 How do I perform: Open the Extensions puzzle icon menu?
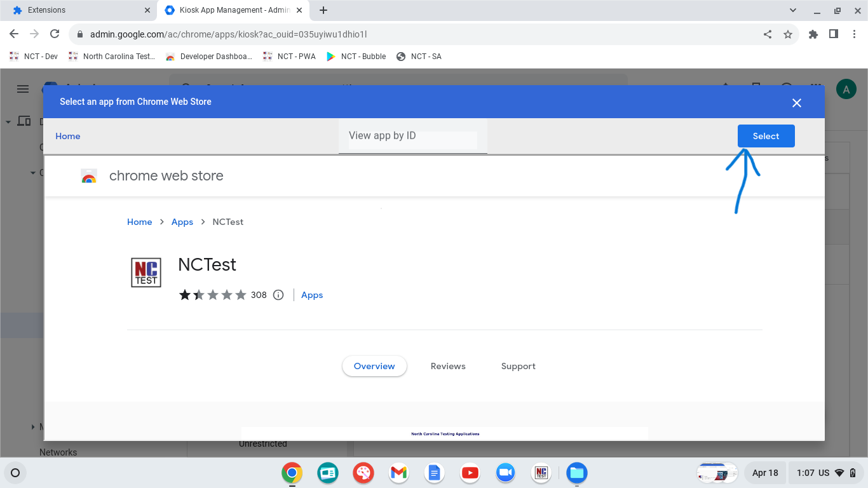tap(813, 34)
